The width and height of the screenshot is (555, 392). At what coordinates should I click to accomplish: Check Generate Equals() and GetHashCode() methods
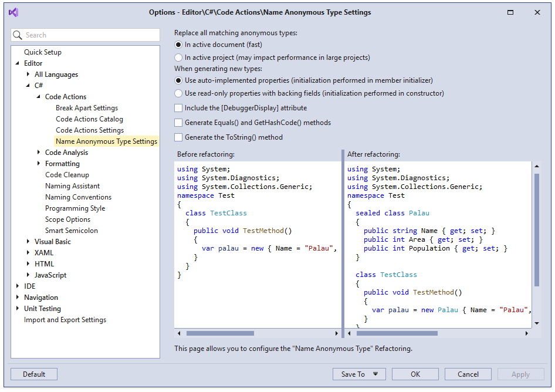tap(178, 123)
